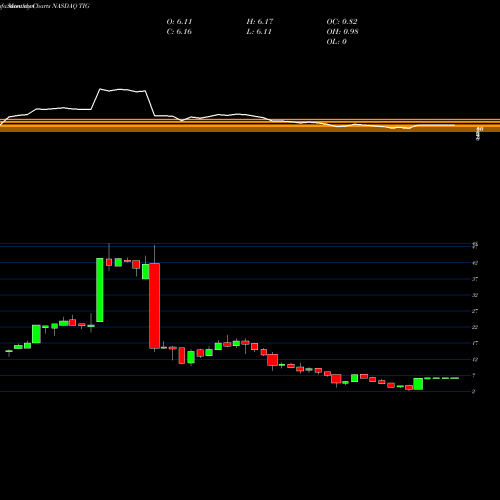
Task: Select the 'C: 6.16' close value
Action: tap(179, 32)
